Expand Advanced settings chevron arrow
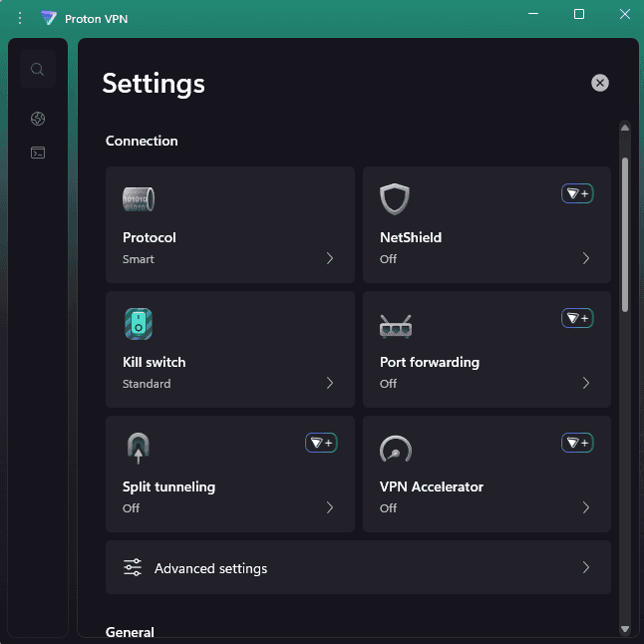Screen dimensions: 644x644 click(586, 568)
